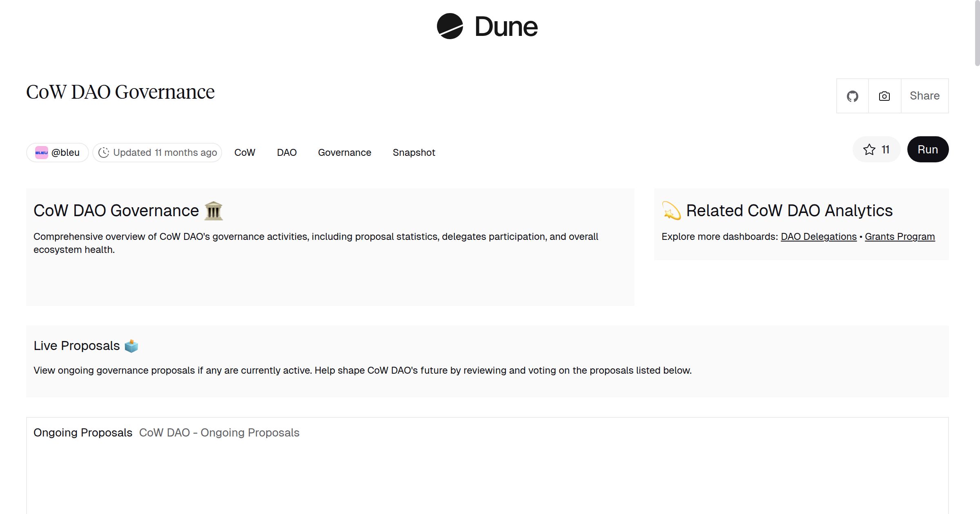Open the @bleu author profile
The width and height of the screenshot is (980, 514).
(x=65, y=153)
